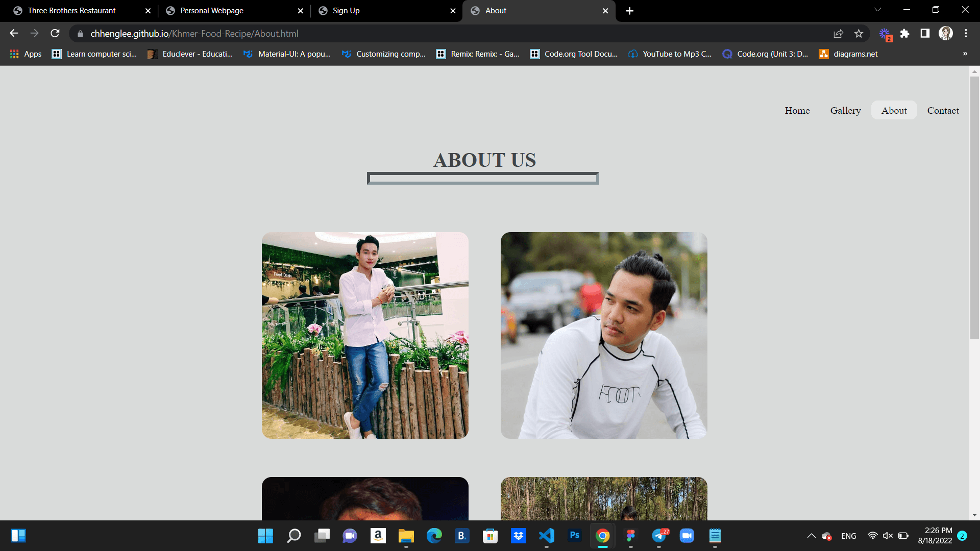980x551 pixels.
Task: Open the Educlever - Educati... bookmark
Action: tap(190, 54)
